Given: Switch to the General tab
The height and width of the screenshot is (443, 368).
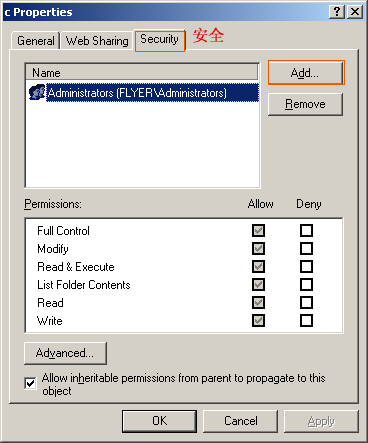Looking at the screenshot, I should pos(36,41).
